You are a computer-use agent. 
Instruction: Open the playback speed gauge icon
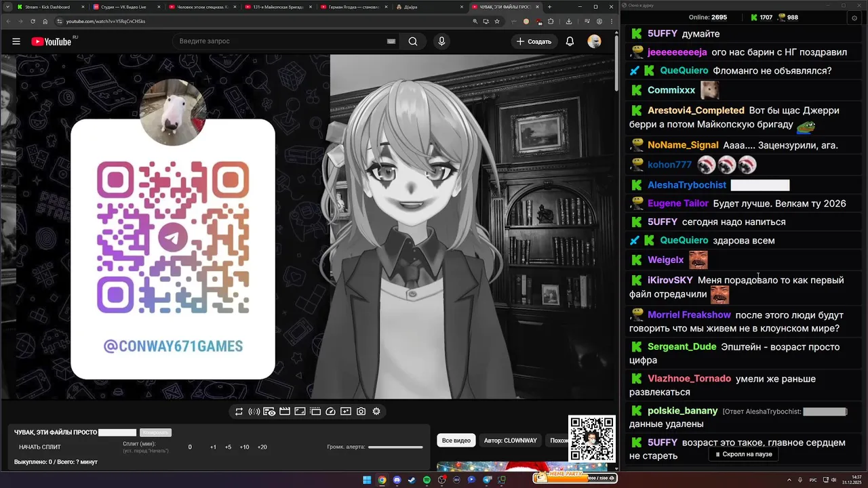(x=330, y=411)
